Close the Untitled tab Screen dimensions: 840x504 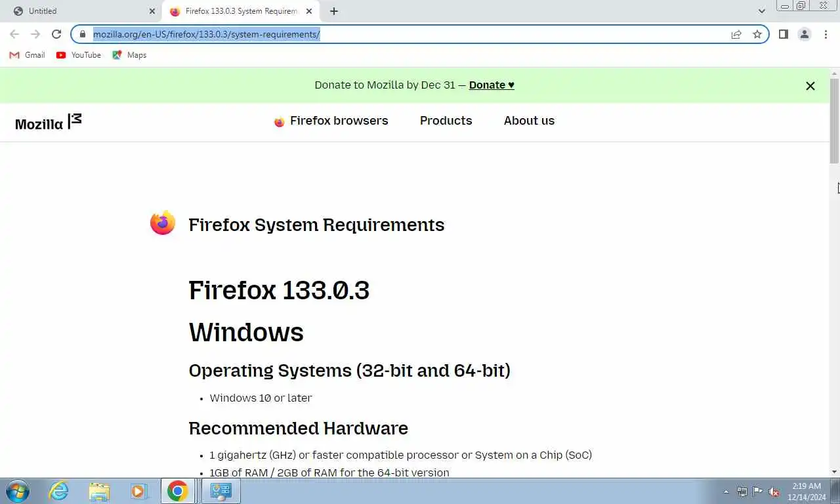click(x=152, y=11)
